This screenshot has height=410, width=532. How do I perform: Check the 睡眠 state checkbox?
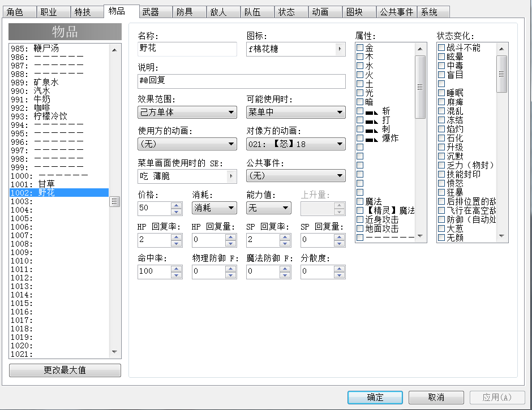coord(441,93)
